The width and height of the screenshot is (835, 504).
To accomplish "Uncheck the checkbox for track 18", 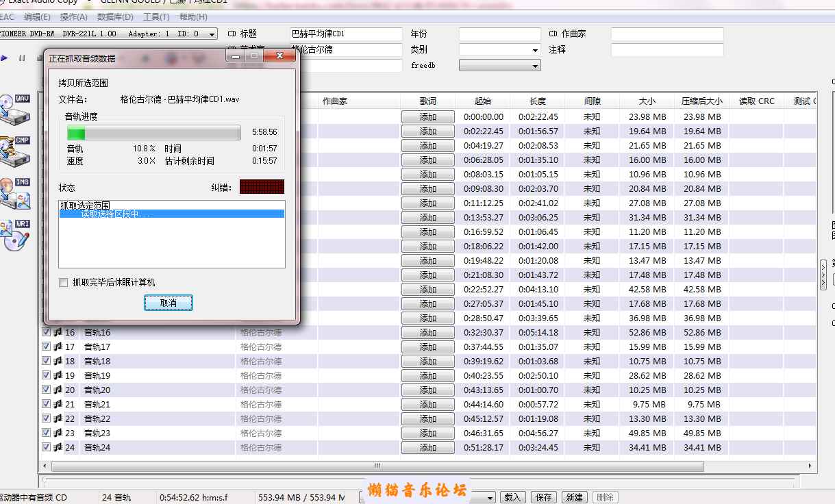I will [47, 361].
